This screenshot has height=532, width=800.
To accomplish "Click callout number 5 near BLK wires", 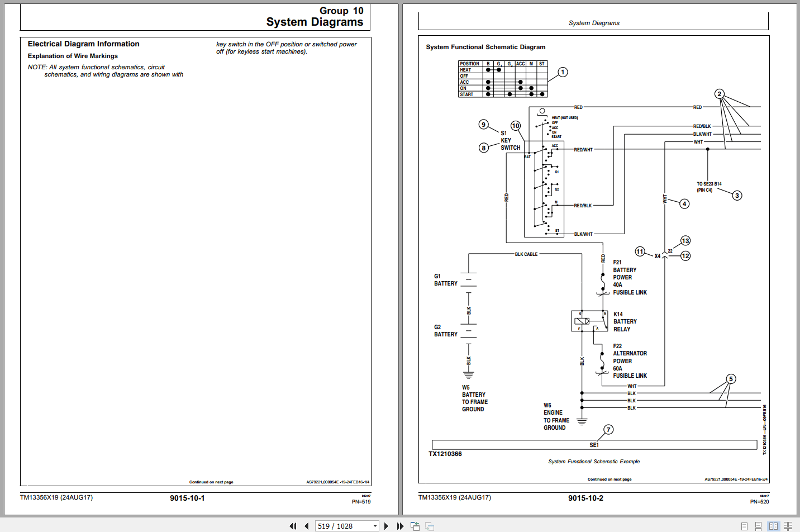I will tap(731, 379).
